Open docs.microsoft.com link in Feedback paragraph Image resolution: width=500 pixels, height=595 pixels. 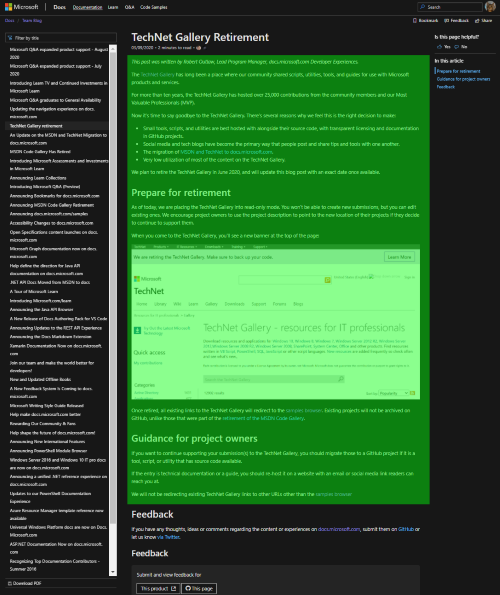point(339,529)
